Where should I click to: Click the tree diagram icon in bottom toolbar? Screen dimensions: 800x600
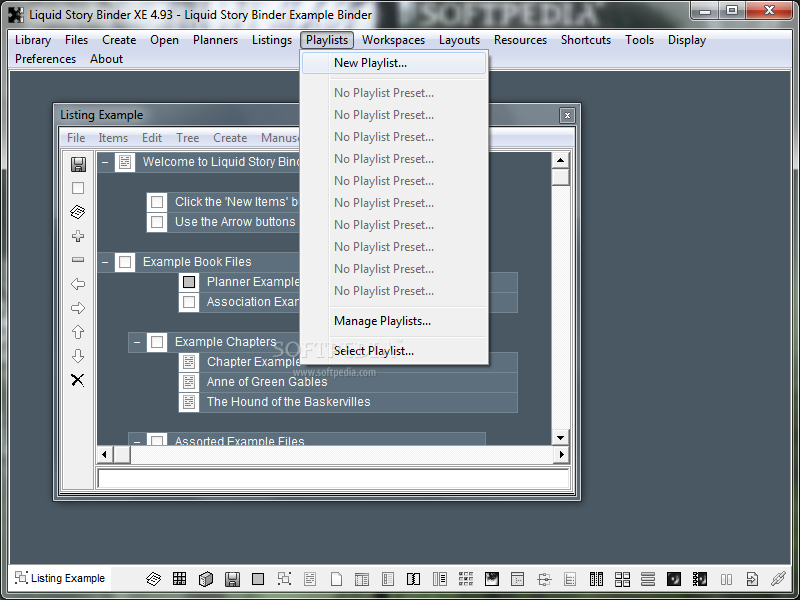(544, 579)
